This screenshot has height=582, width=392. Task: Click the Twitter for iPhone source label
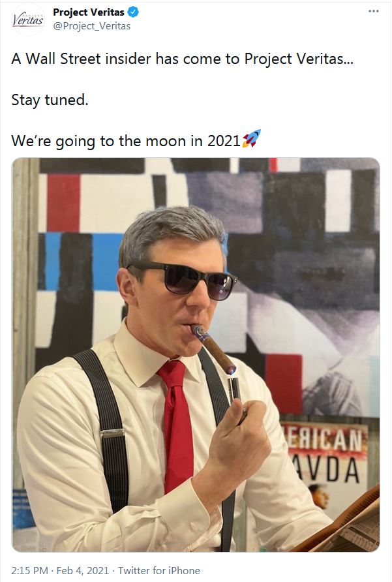pyautogui.click(x=159, y=570)
